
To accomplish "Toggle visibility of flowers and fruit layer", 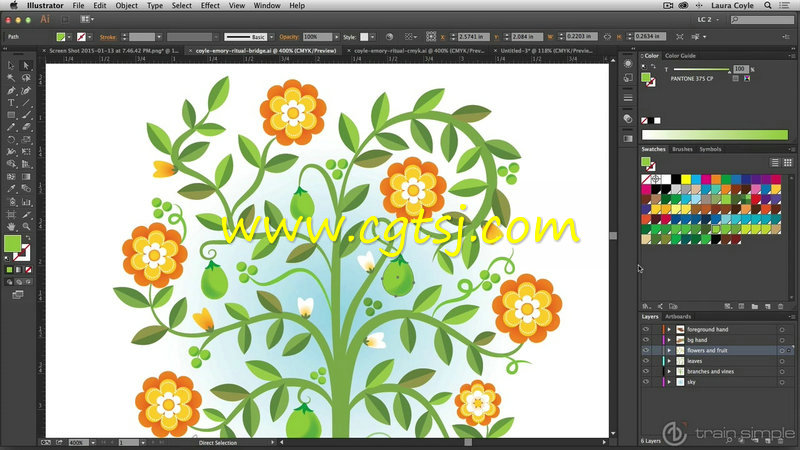I will point(646,351).
